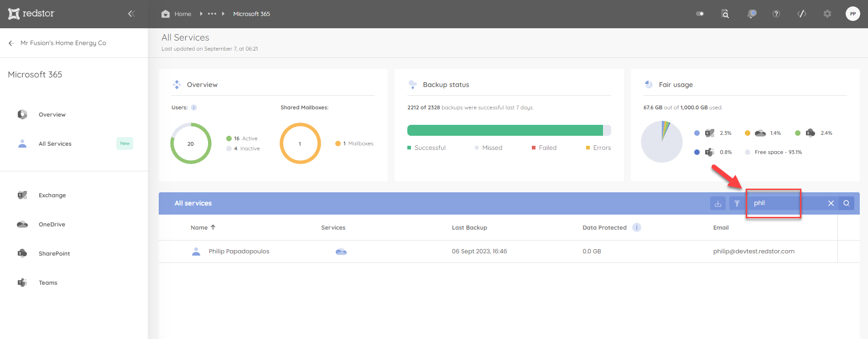Screen dimensions: 868x339
Task: Open Exchange in the sidebar
Action: coord(52,195)
